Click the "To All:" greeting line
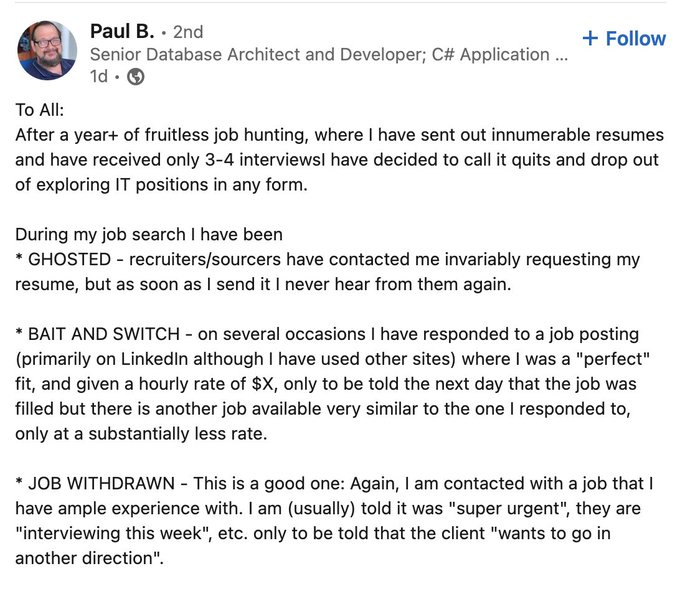 pos(40,110)
